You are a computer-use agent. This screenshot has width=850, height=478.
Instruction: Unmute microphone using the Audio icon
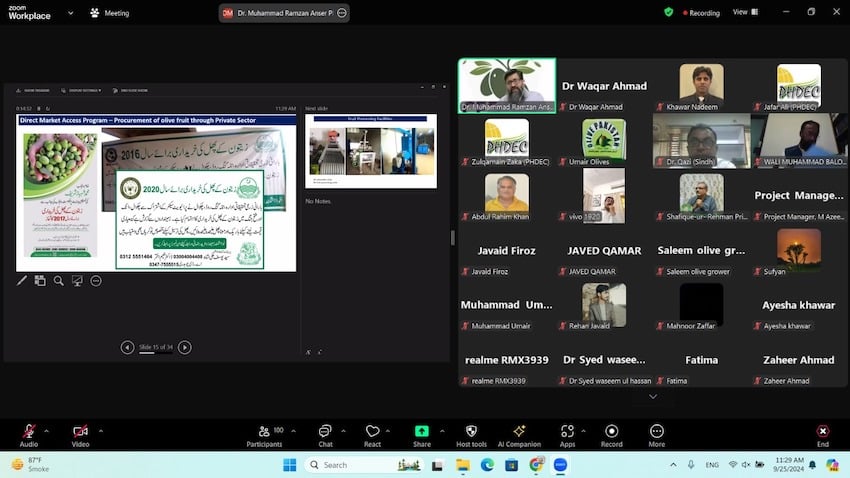click(x=28, y=431)
